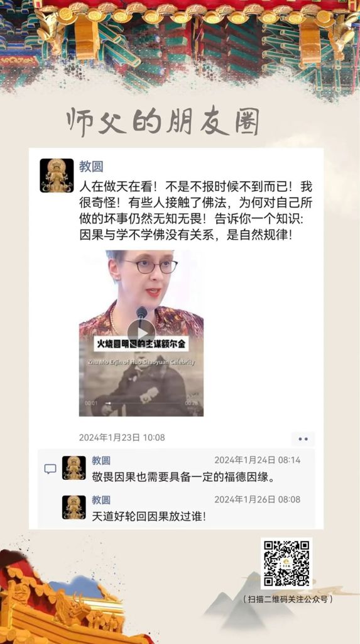This screenshot has width=360, height=644.
Task: Open 教圆 name in second comment
Action: pyautogui.click(x=101, y=500)
